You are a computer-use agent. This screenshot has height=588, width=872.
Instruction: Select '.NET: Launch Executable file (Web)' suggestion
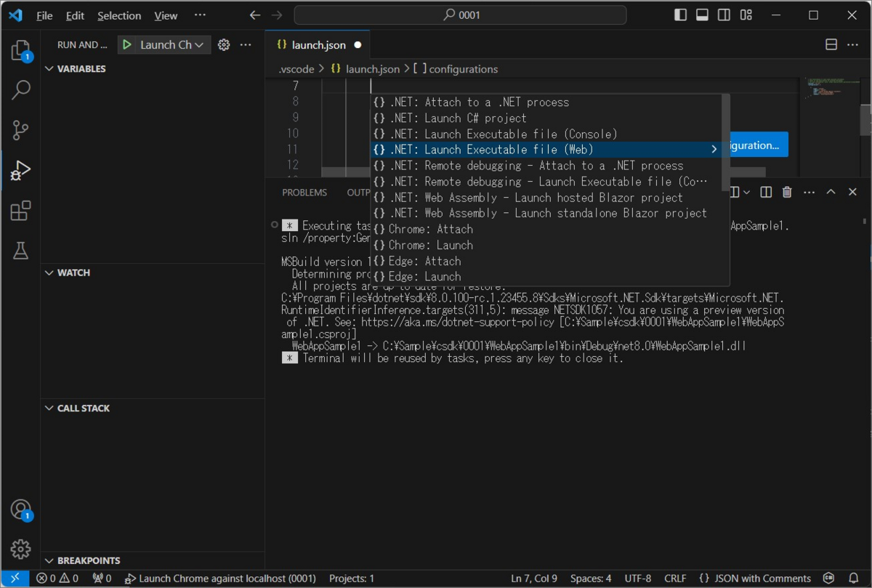point(491,150)
